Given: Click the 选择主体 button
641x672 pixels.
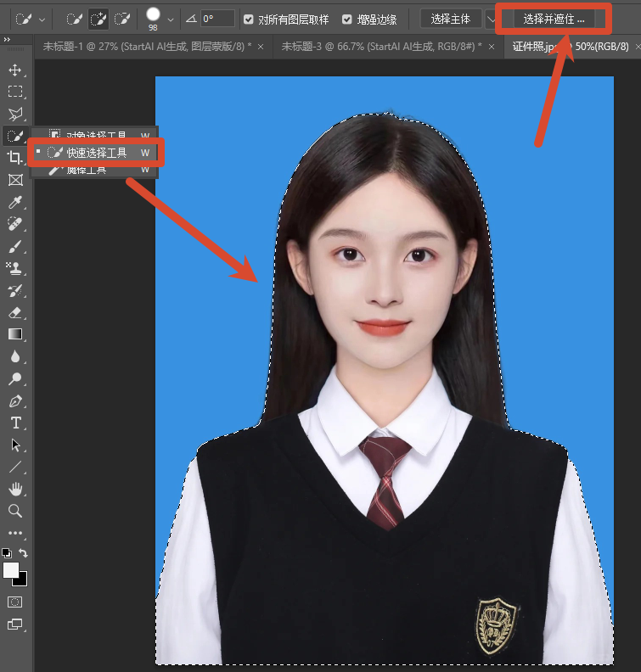Looking at the screenshot, I should point(451,20).
